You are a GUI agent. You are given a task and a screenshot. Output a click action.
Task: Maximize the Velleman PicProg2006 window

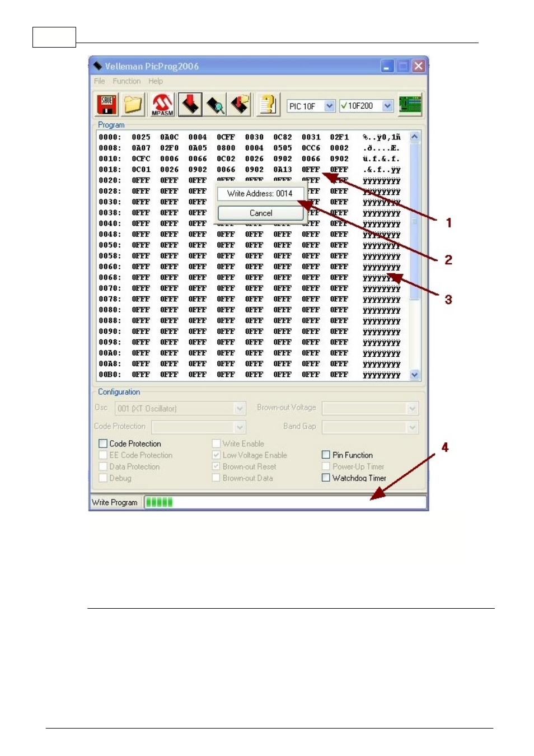[x=403, y=66]
